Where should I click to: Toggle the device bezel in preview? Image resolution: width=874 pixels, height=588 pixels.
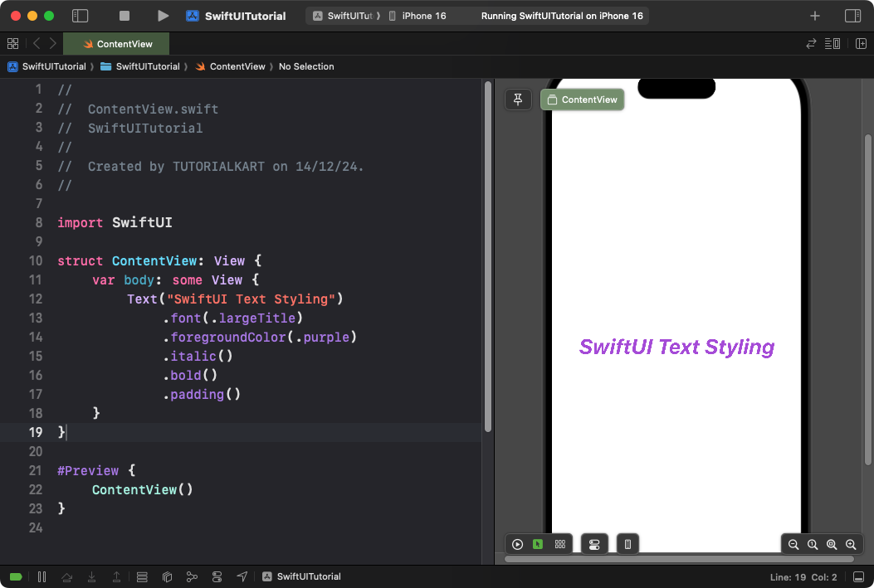[x=627, y=543]
